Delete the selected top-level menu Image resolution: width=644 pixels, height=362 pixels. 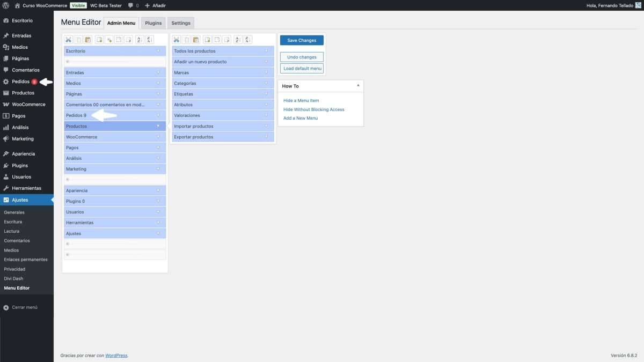129,40
